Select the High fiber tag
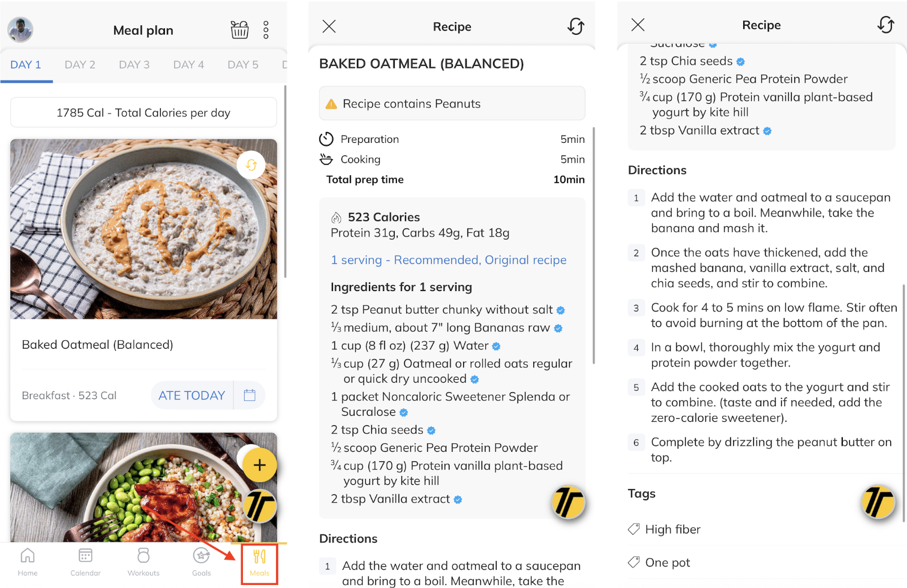Viewport: 907px width, 588px height. pyautogui.click(x=672, y=529)
